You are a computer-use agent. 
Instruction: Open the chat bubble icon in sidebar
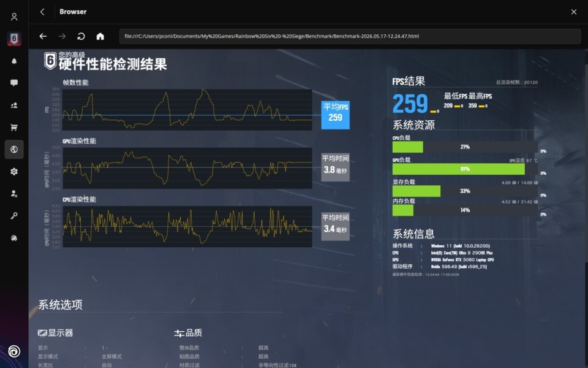[14, 83]
